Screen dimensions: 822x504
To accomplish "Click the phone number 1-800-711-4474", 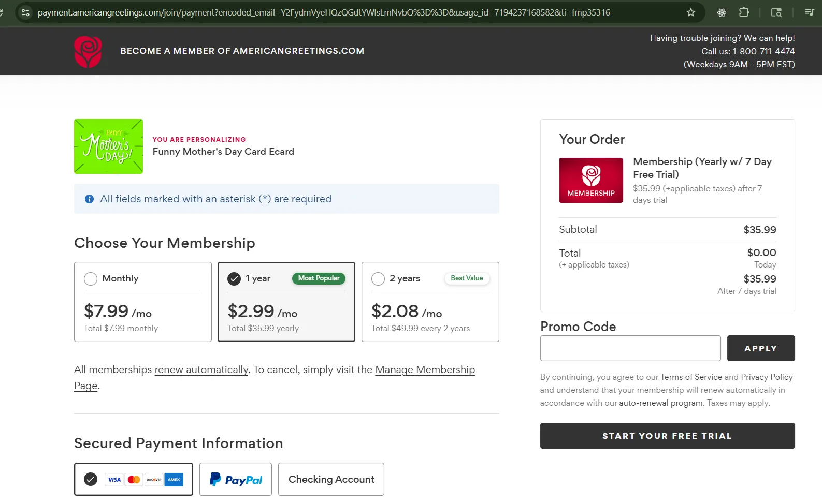I will [x=763, y=51].
